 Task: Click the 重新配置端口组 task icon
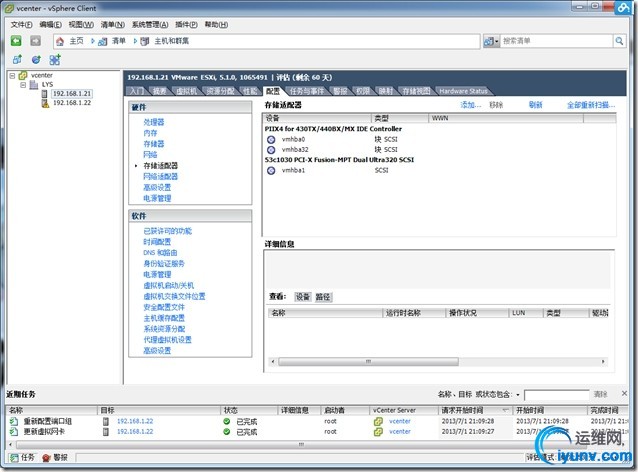14,421
